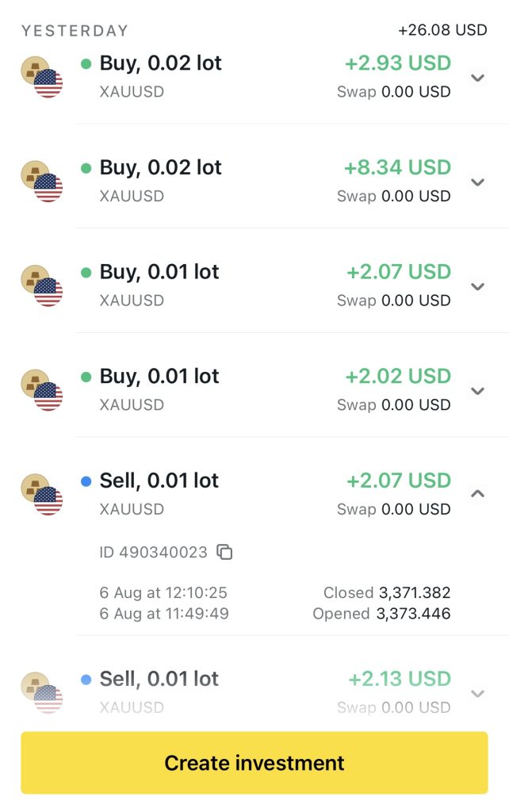Copy trade ID 490340023
Screen dimensions: 509x812
pyautogui.click(x=225, y=552)
